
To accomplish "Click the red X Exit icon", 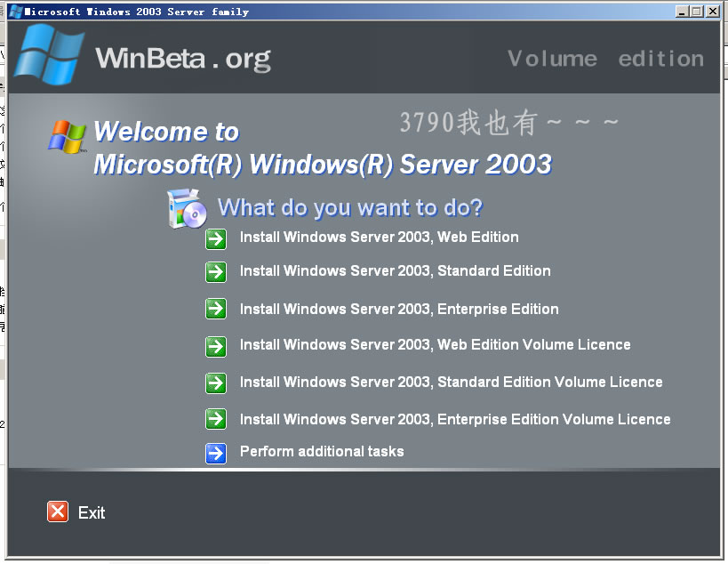I will (58, 512).
